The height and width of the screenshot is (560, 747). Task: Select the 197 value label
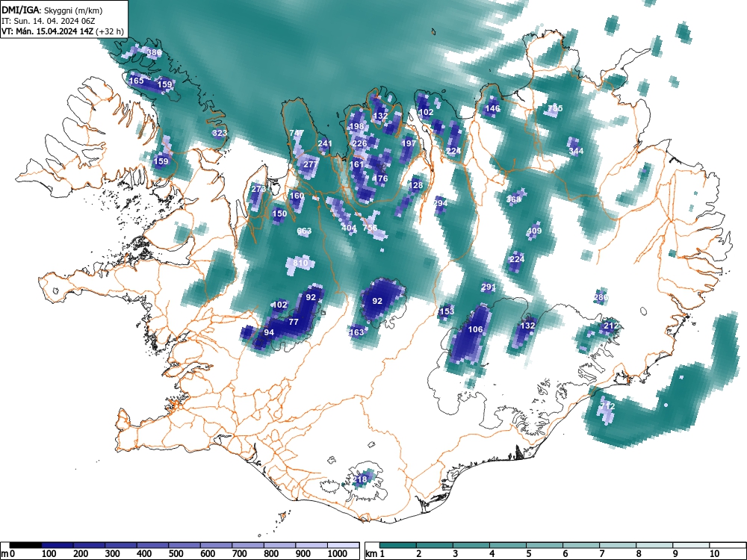pos(409,143)
